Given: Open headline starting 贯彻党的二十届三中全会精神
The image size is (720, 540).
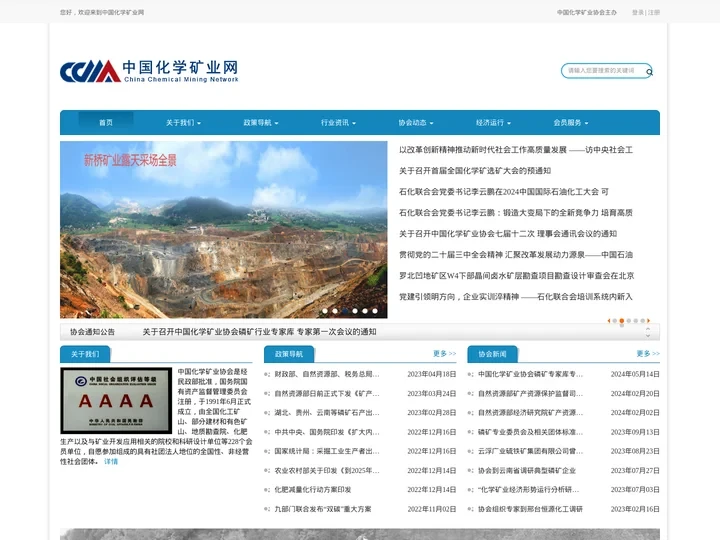Looking at the screenshot, I should coord(516,254).
